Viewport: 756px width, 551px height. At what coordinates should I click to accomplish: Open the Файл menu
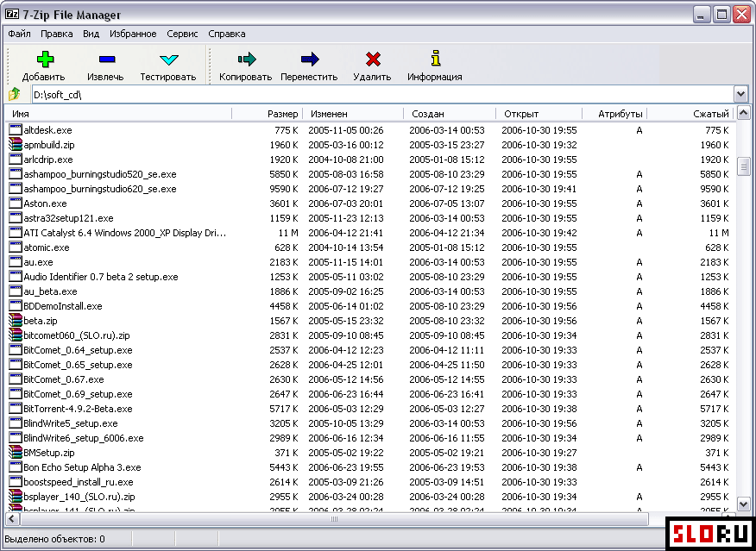19,34
